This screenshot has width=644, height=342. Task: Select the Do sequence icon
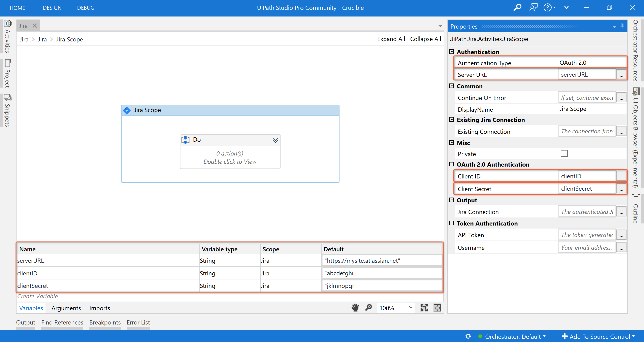click(185, 140)
